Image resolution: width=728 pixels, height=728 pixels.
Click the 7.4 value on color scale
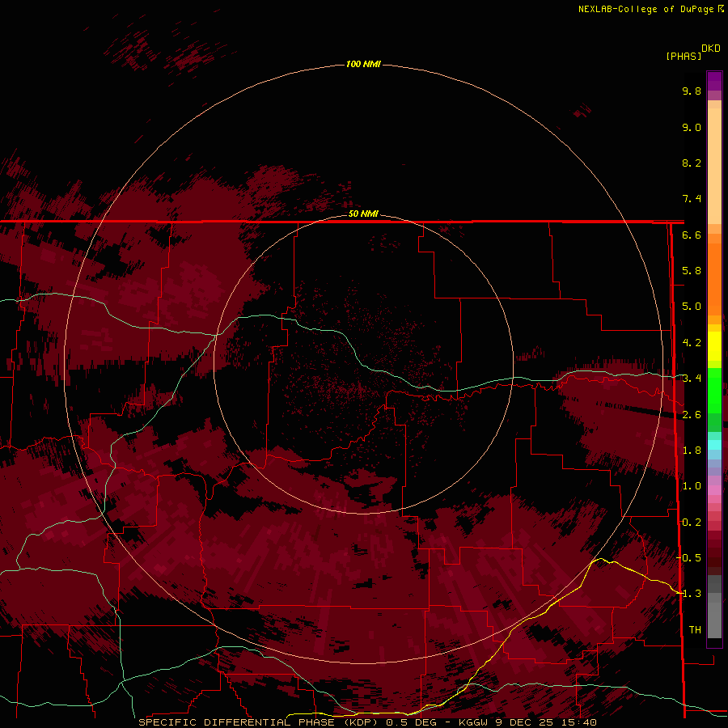[x=692, y=199]
